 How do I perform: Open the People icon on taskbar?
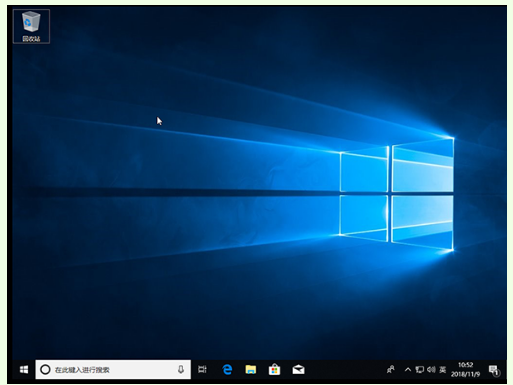coord(391,369)
